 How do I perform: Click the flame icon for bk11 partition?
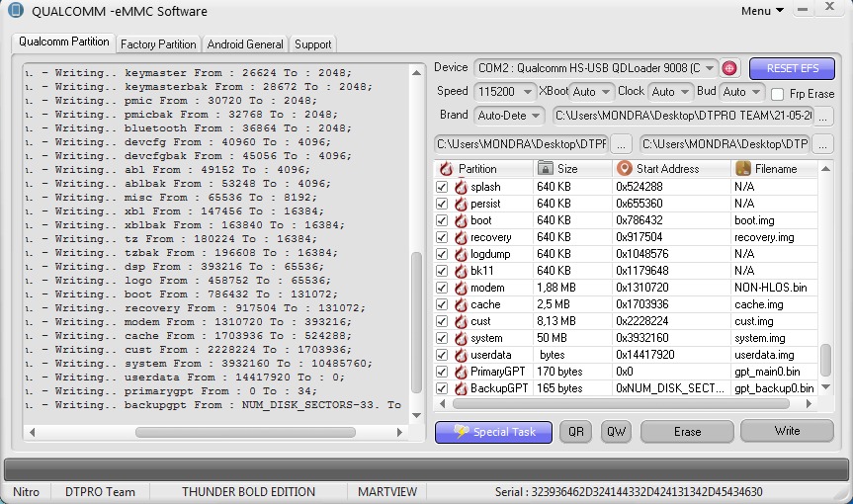click(461, 271)
